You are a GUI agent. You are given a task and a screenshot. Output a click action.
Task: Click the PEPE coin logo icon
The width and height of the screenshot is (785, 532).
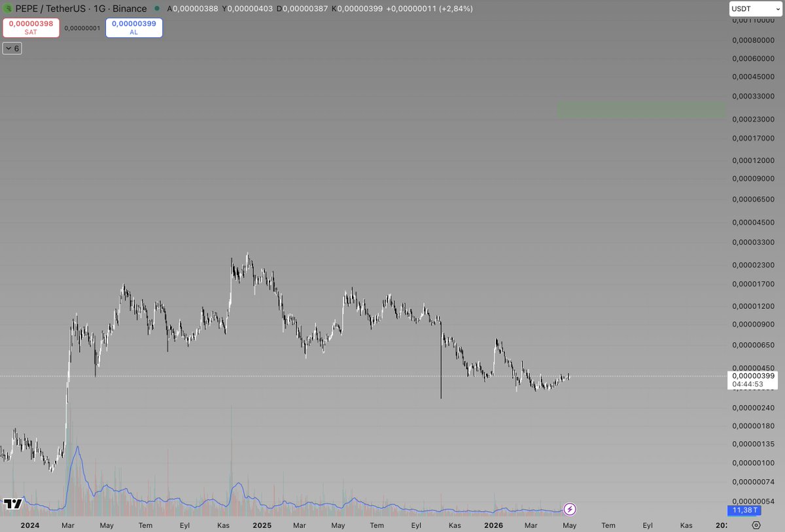coord(8,9)
